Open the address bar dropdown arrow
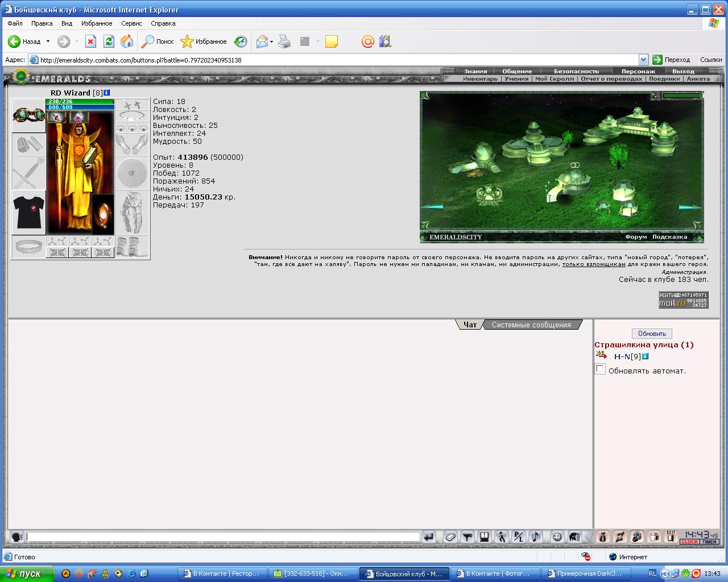 [x=643, y=60]
